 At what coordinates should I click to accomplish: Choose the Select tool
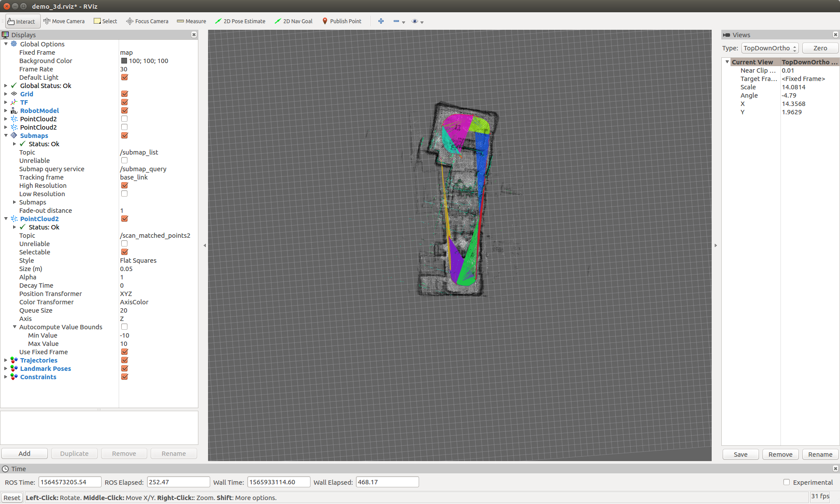point(105,21)
